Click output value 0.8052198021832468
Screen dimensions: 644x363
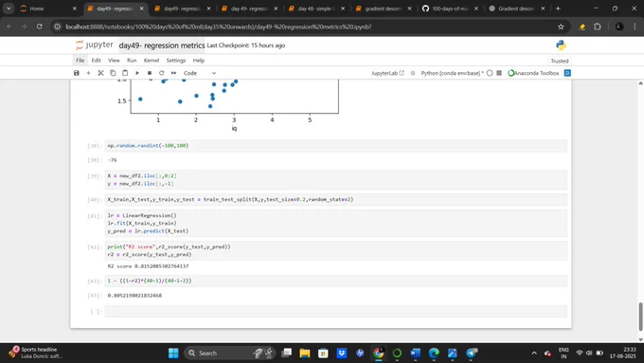tap(134, 295)
